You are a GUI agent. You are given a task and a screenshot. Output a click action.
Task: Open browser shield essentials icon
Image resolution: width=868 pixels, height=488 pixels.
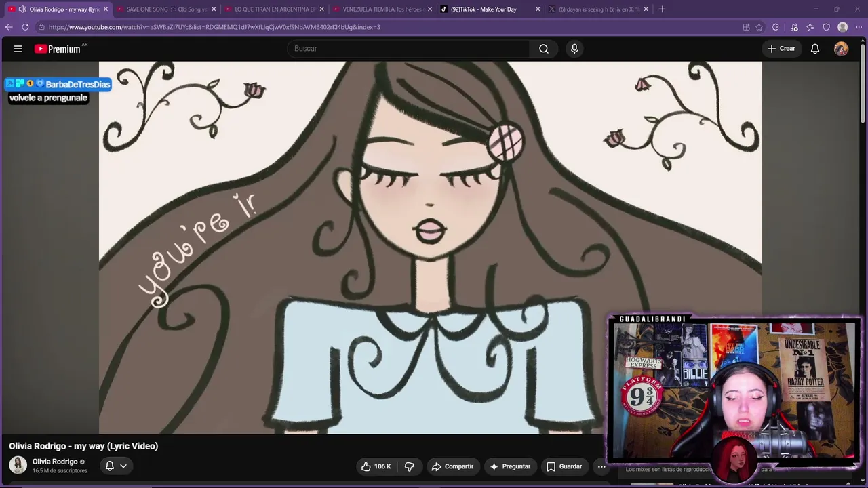[826, 27]
